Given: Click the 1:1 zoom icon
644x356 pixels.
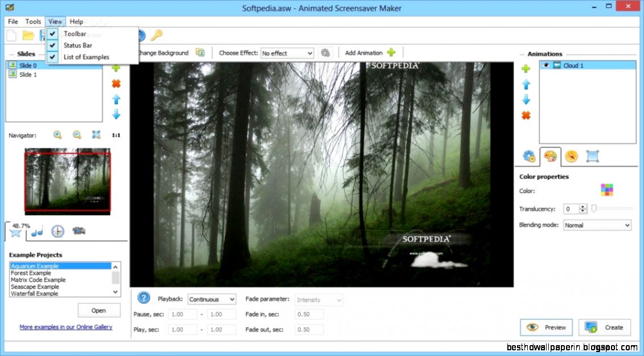Looking at the screenshot, I should (115, 135).
